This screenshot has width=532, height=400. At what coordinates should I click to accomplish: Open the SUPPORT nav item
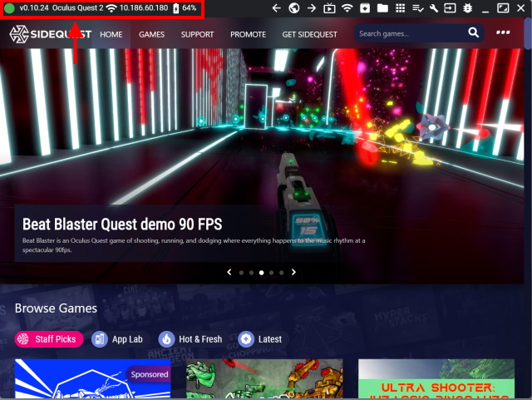(x=197, y=34)
